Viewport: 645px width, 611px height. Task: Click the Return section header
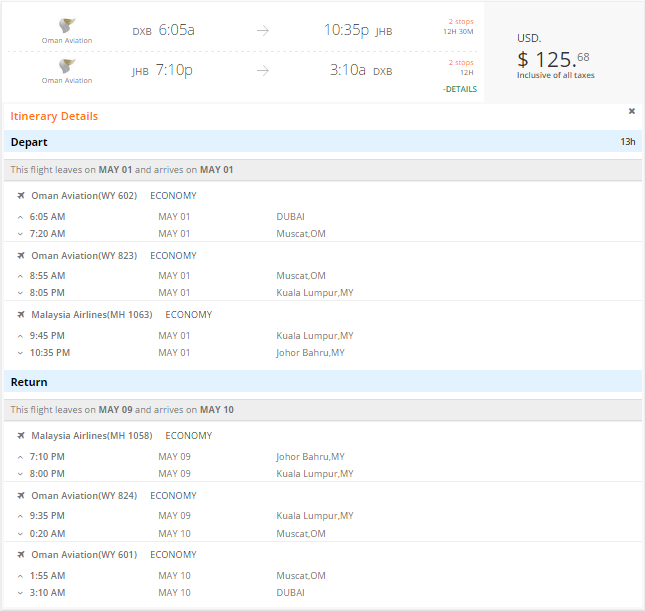click(x=323, y=382)
